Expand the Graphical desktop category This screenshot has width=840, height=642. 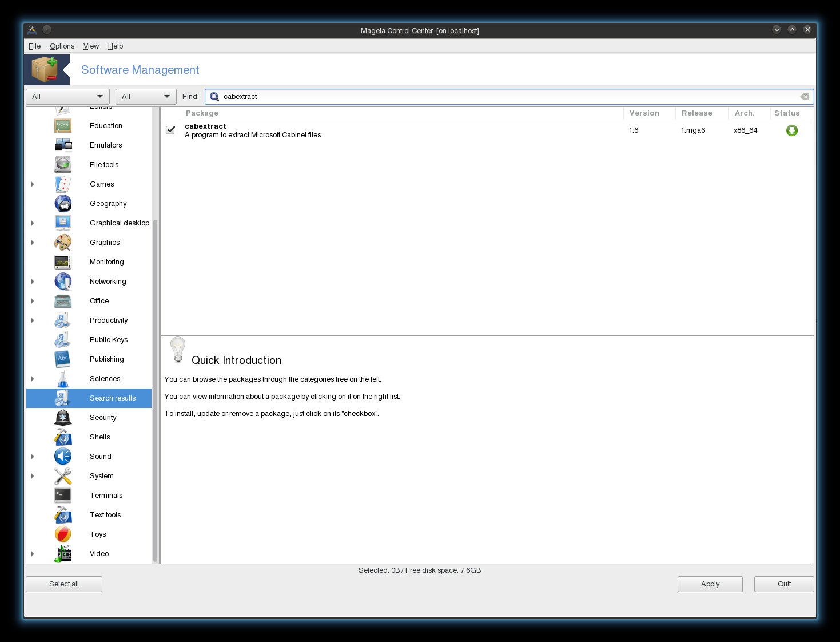click(x=33, y=223)
